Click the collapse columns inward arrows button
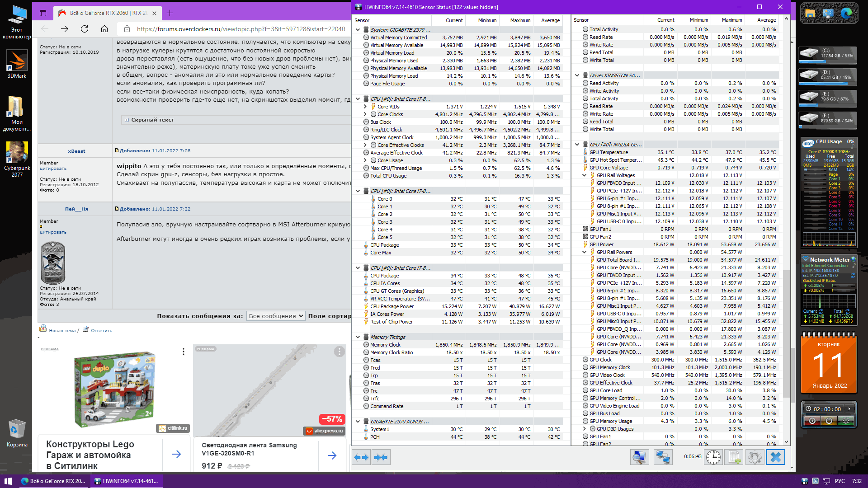The image size is (868, 488). (x=381, y=457)
